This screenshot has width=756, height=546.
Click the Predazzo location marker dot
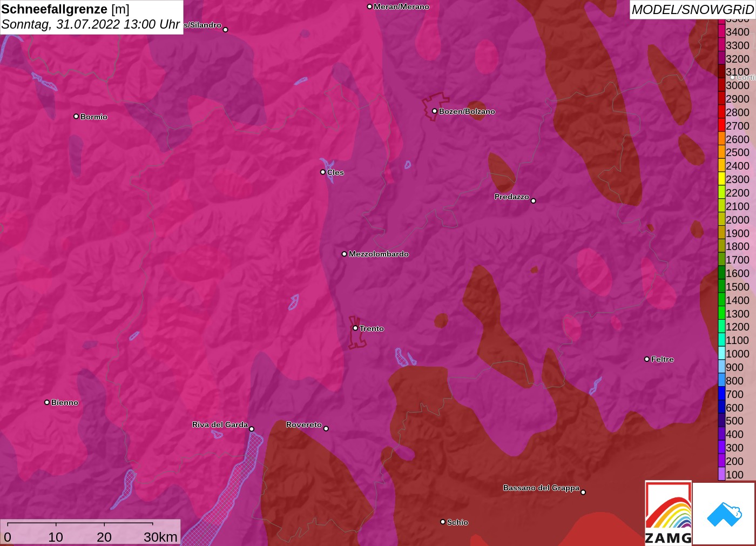(x=534, y=200)
